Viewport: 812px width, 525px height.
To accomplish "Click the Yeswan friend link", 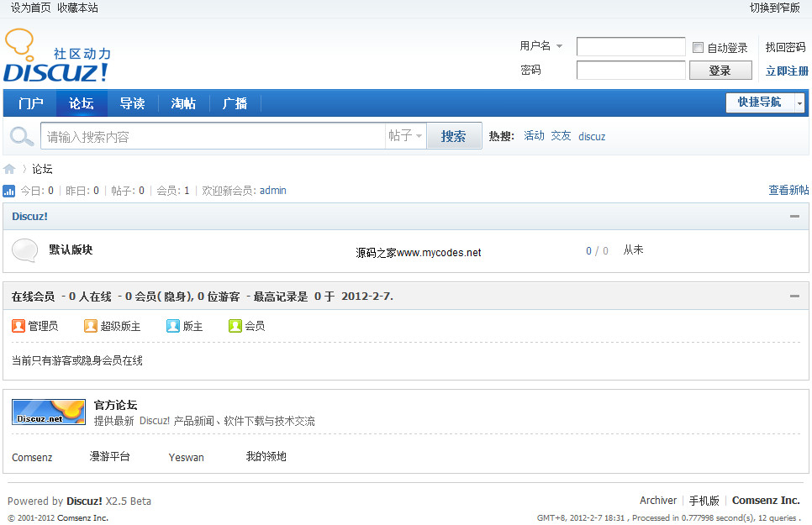I will [x=187, y=457].
